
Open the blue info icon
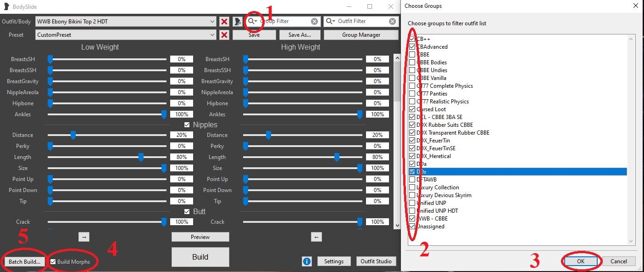(307, 261)
